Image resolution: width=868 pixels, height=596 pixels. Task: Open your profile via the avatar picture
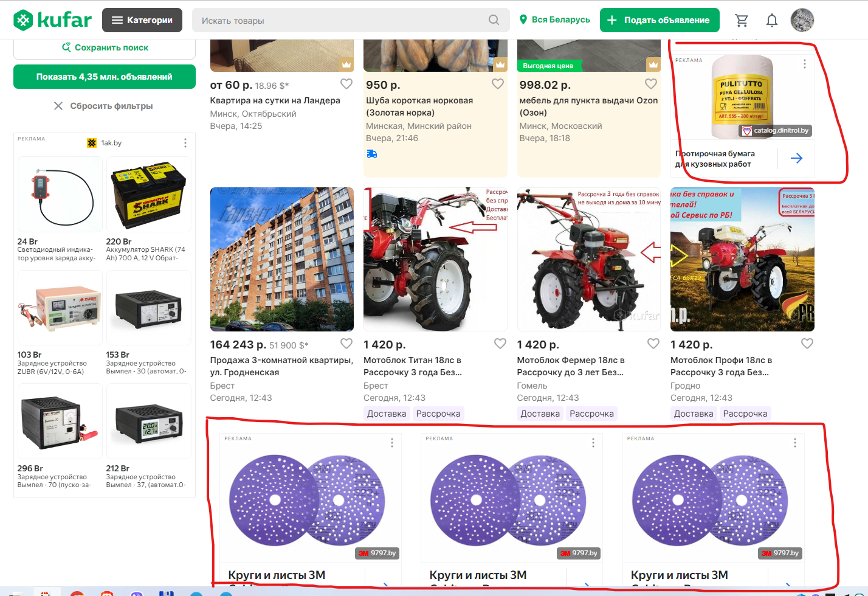point(803,19)
